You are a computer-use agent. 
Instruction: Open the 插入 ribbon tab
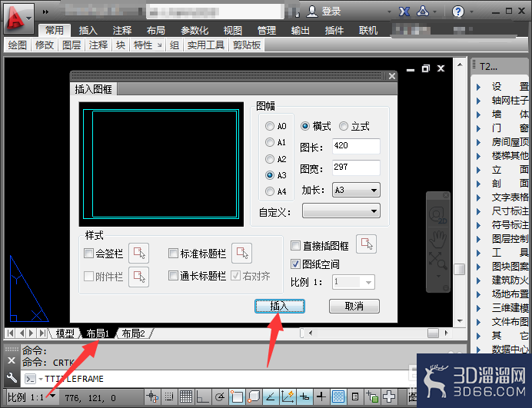pyautogui.click(x=88, y=31)
